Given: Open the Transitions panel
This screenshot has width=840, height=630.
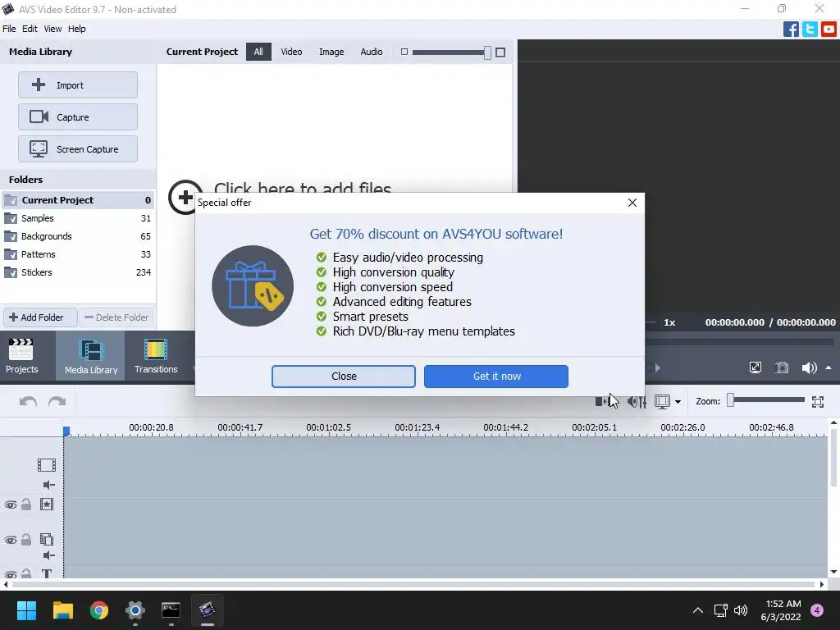Looking at the screenshot, I should (156, 356).
